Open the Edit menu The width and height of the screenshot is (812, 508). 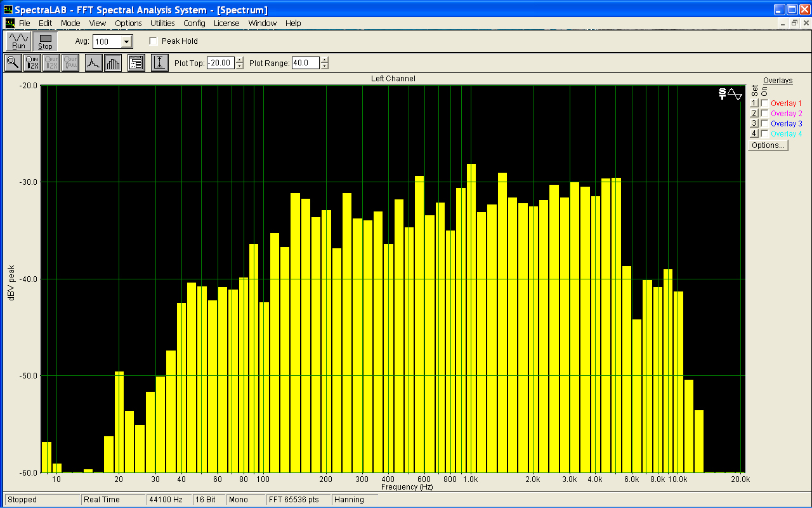(45, 23)
